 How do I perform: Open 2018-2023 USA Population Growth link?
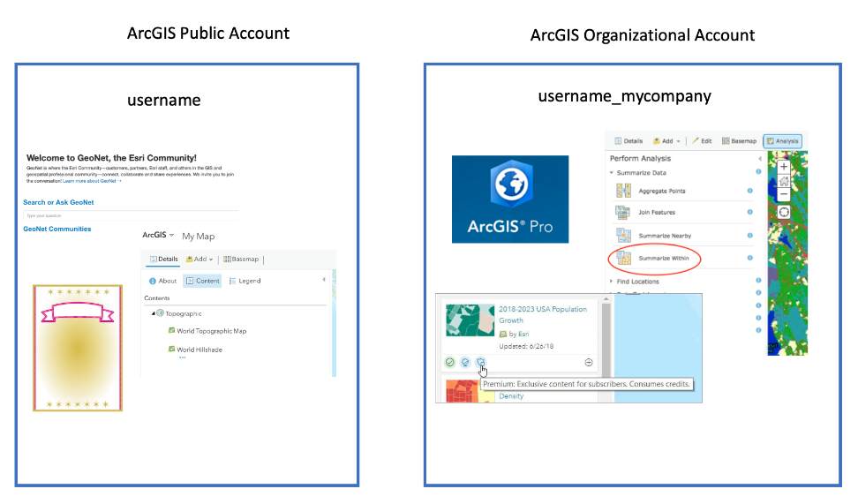(542, 314)
